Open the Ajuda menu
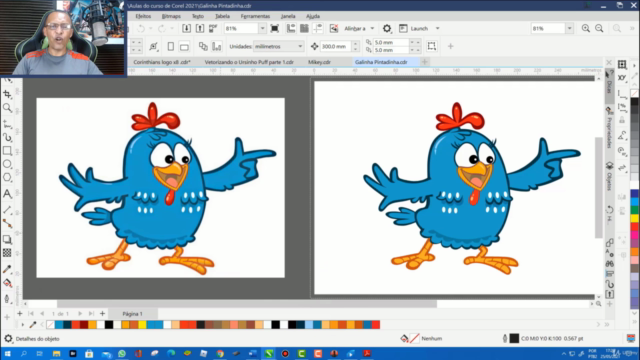The height and width of the screenshot is (360, 640). coord(313,16)
